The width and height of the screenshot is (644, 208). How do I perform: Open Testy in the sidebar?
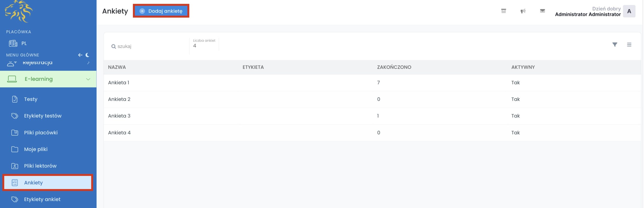click(x=31, y=99)
